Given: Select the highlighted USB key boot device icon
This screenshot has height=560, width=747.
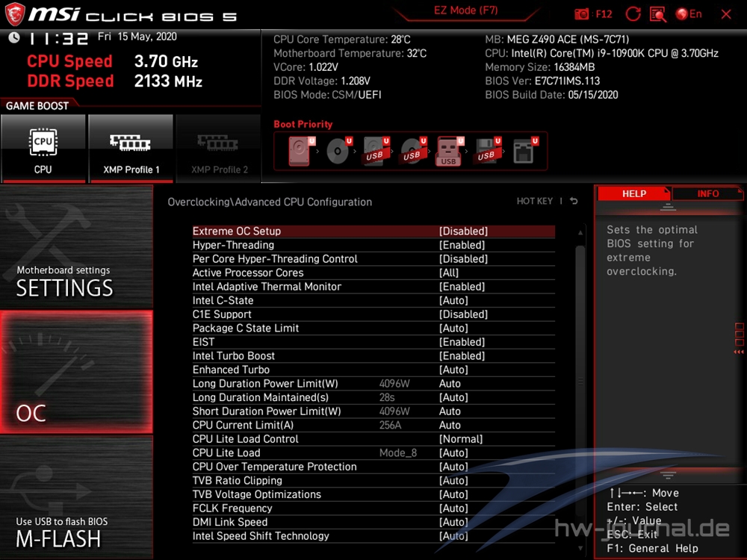Looking at the screenshot, I should point(450,151).
